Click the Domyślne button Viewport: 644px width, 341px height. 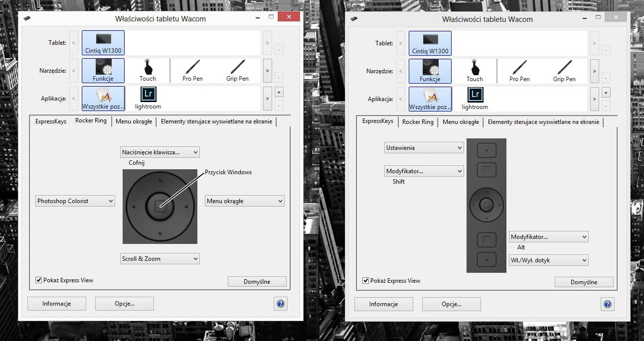click(x=257, y=281)
